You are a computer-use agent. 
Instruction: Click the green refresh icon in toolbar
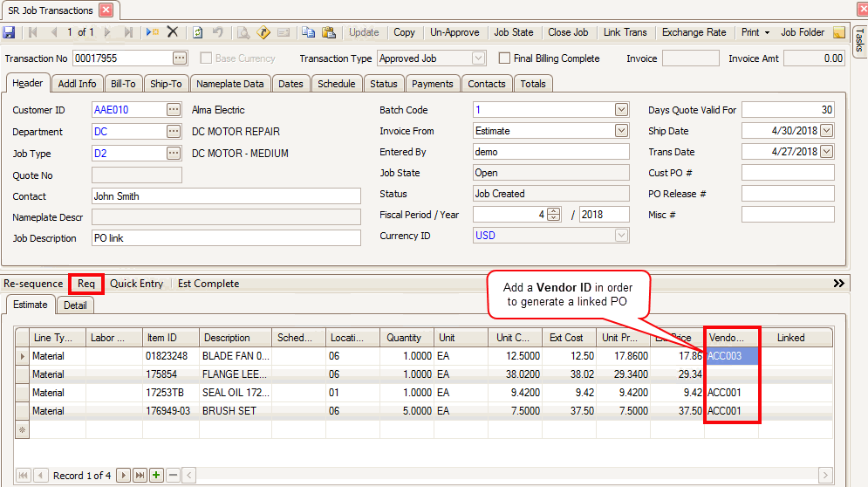click(198, 32)
